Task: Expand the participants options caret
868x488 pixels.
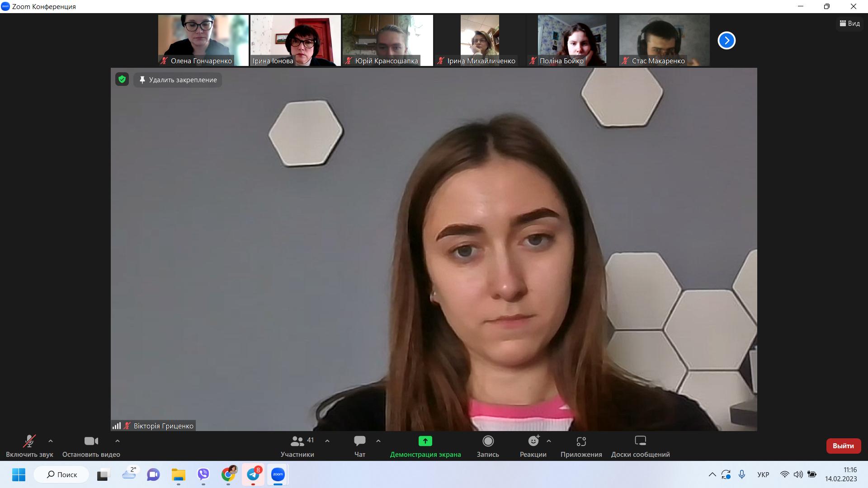Action: [x=327, y=441]
